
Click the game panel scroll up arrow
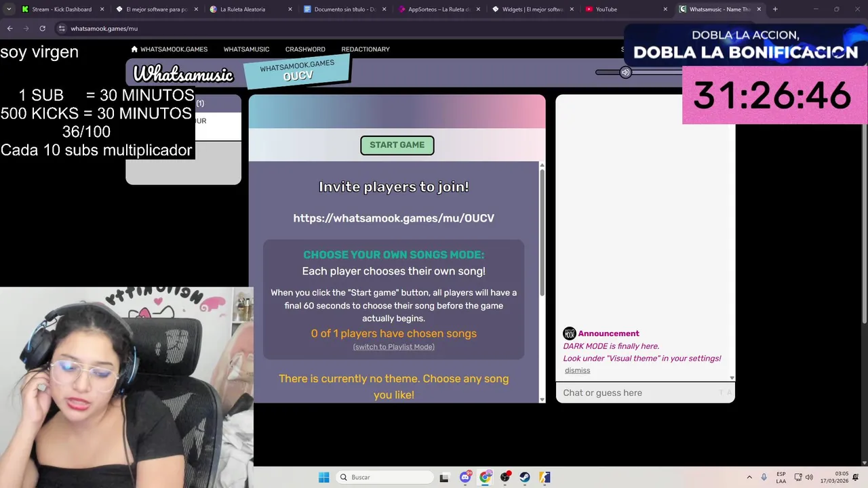[x=542, y=165]
